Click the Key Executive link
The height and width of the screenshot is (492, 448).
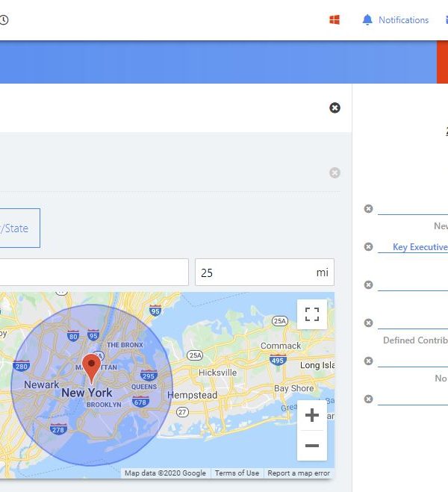point(420,247)
